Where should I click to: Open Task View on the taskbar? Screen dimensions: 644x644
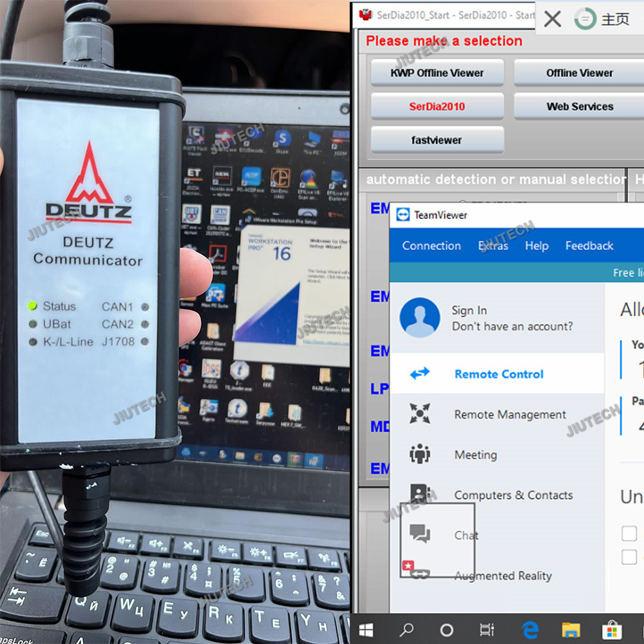coord(487,630)
